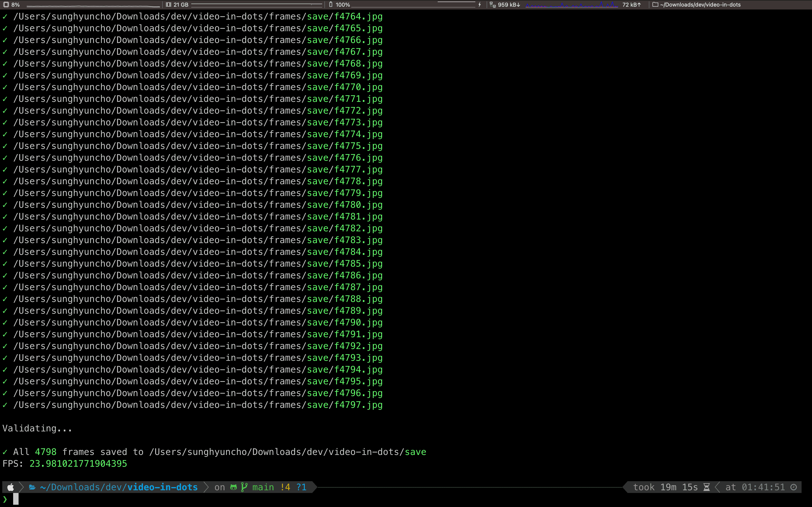Click the open-folder icon in prompt path
This screenshot has width=812, height=507.
33,487
